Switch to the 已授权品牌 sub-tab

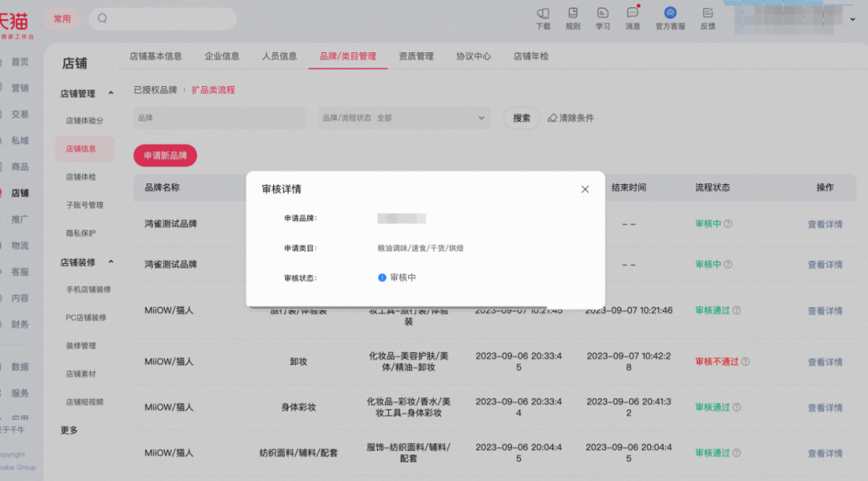tap(155, 90)
